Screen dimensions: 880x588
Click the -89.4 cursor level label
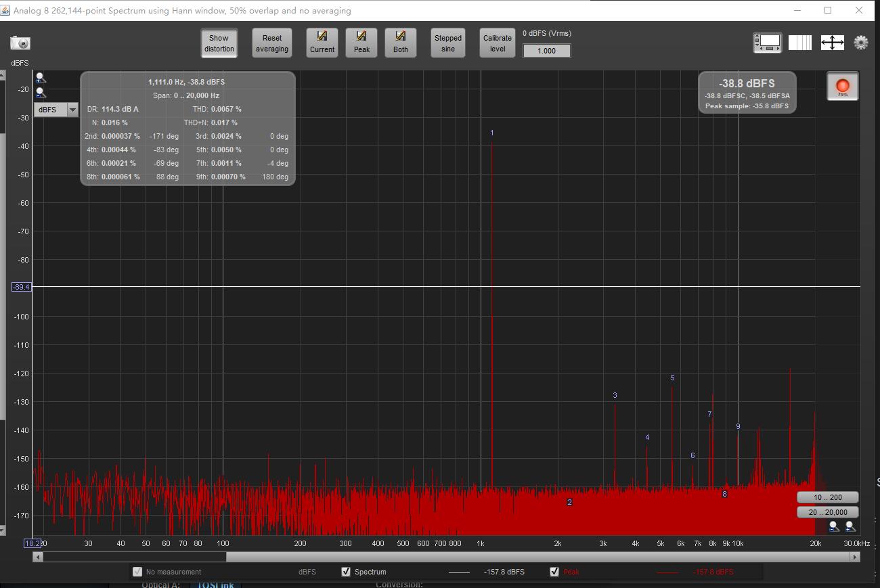[22, 287]
